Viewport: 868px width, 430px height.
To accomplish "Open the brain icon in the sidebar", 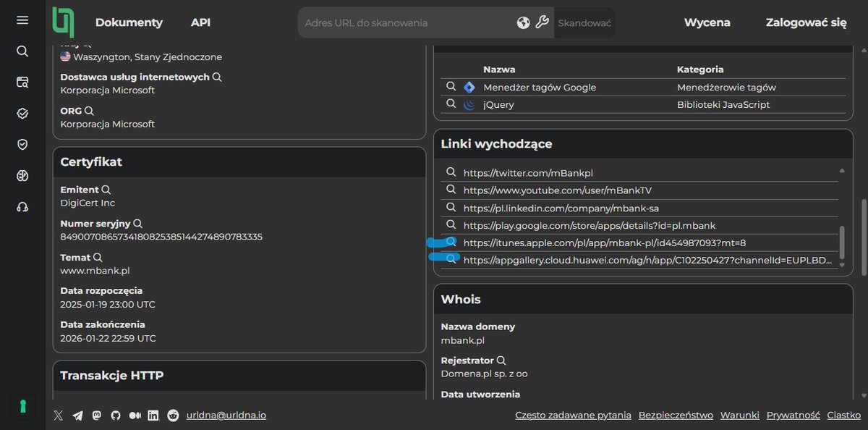I will (22, 176).
